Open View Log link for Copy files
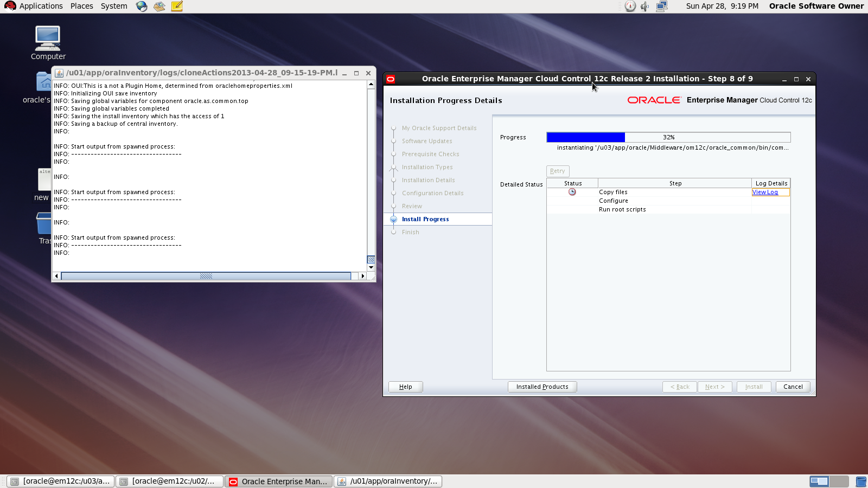Image resolution: width=868 pixels, height=488 pixels. [765, 192]
